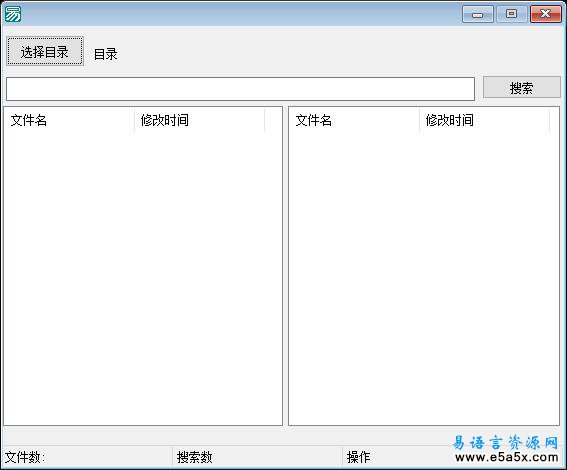This screenshot has width=567, height=470.
Task: Minimize the window
Action: click(478, 14)
